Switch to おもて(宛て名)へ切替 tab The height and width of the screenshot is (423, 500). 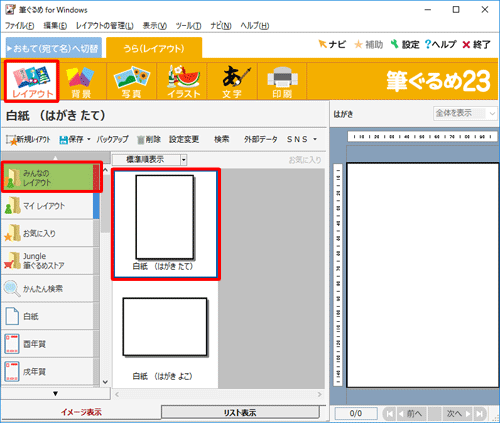point(54,49)
